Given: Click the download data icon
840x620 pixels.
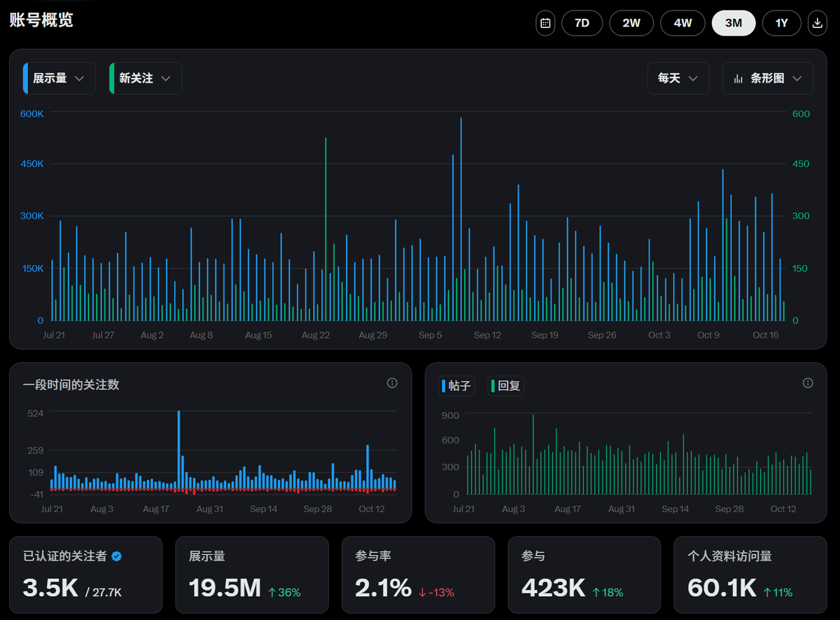Looking at the screenshot, I should point(817,23).
